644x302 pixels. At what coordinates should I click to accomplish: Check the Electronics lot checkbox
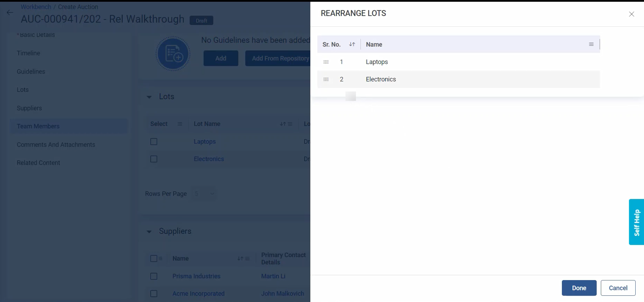(154, 159)
